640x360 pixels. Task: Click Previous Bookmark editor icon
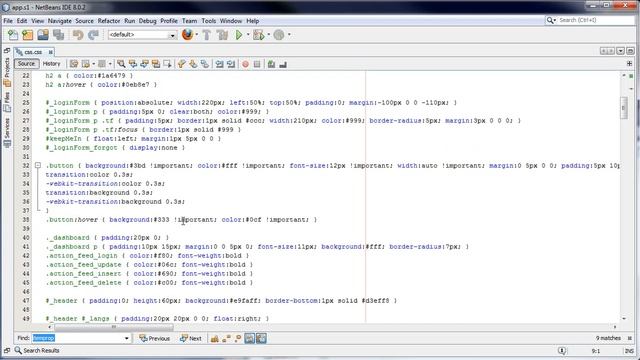point(182,64)
